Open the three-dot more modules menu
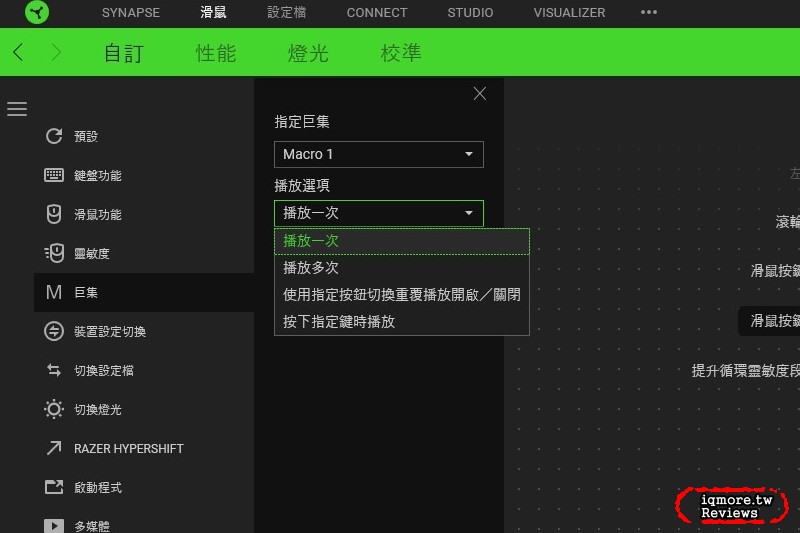 649,12
